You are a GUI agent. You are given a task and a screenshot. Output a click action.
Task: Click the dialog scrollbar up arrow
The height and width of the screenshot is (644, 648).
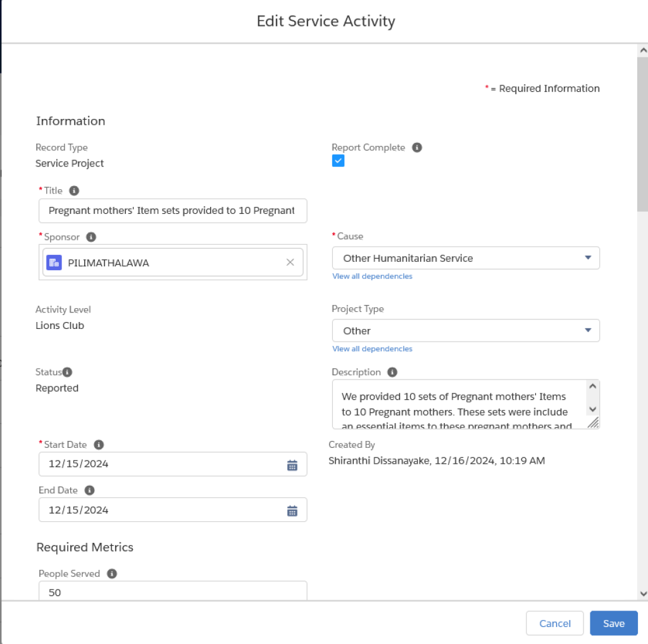(x=643, y=51)
